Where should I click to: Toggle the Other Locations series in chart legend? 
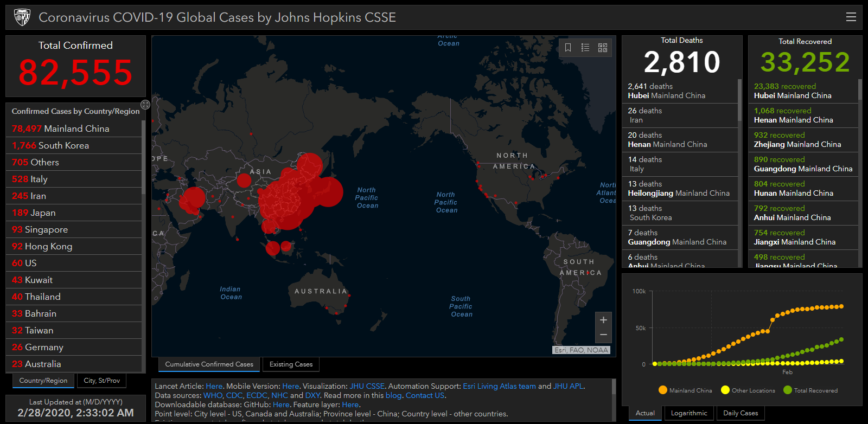[748, 390]
